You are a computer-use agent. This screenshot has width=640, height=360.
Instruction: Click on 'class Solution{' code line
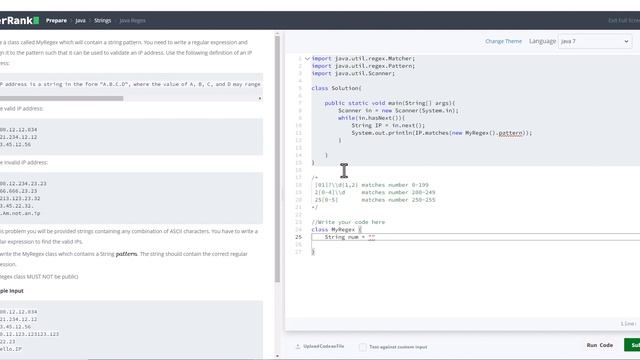(x=336, y=88)
